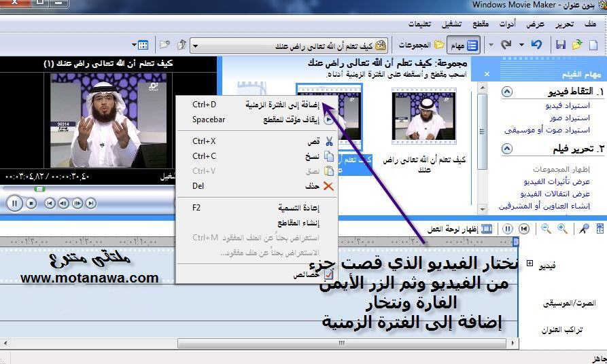Open the redo history dropdown arrow
Viewport: 607px width, 364px height.
[491, 45]
